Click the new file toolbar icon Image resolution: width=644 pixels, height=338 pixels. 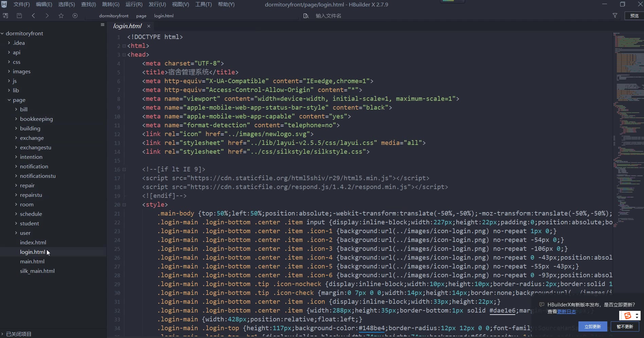pyautogui.click(x=5, y=16)
